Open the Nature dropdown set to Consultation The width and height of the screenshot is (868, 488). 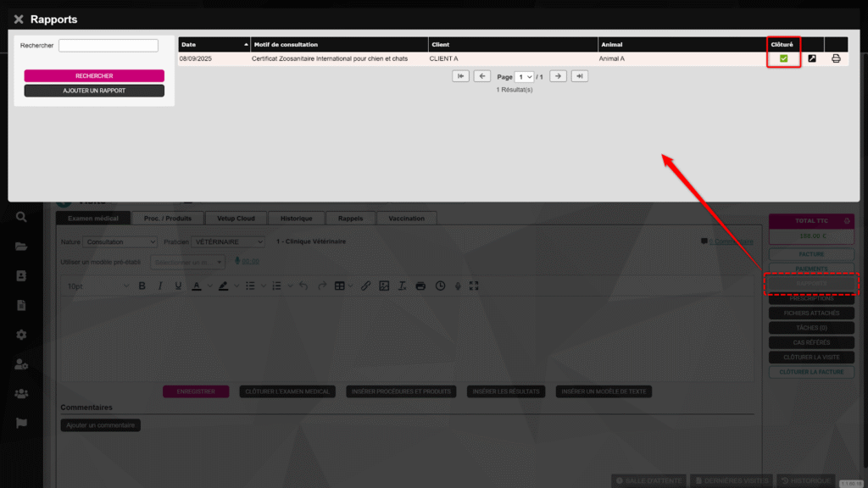pos(120,241)
